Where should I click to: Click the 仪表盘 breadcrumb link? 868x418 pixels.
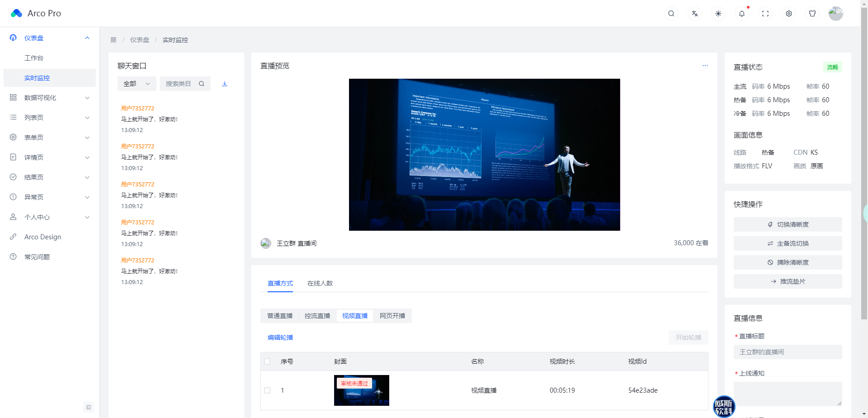click(140, 40)
